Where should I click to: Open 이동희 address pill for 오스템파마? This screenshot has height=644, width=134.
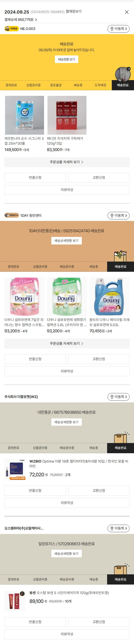click(x=118, y=528)
